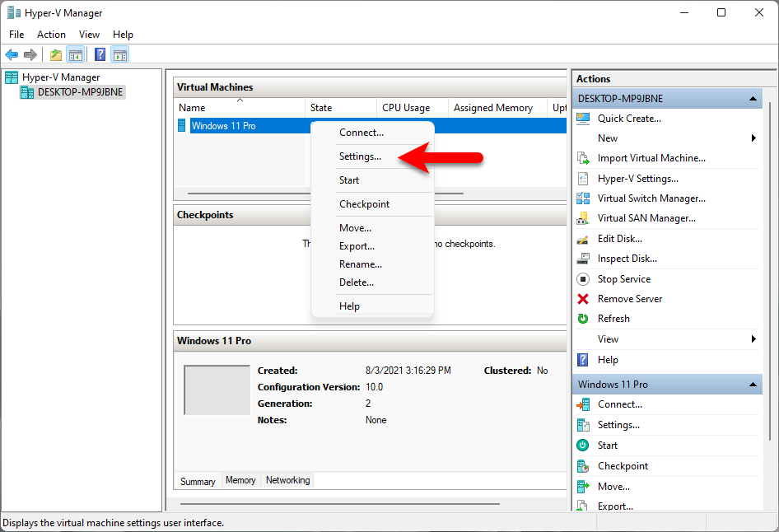Screen dimensions: 779x532
Task: Click the Forward arrow toolbar icon
Action: pos(30,54)
